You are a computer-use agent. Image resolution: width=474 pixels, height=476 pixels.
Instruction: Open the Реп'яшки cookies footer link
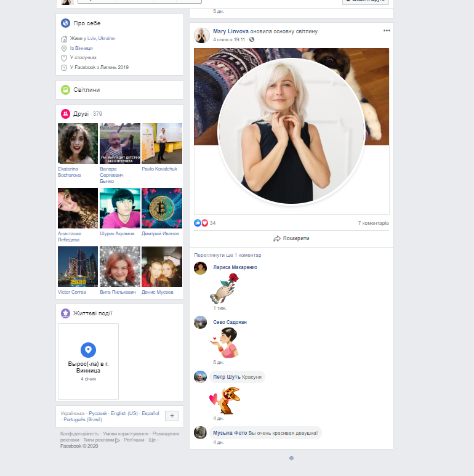click(134, 440)
